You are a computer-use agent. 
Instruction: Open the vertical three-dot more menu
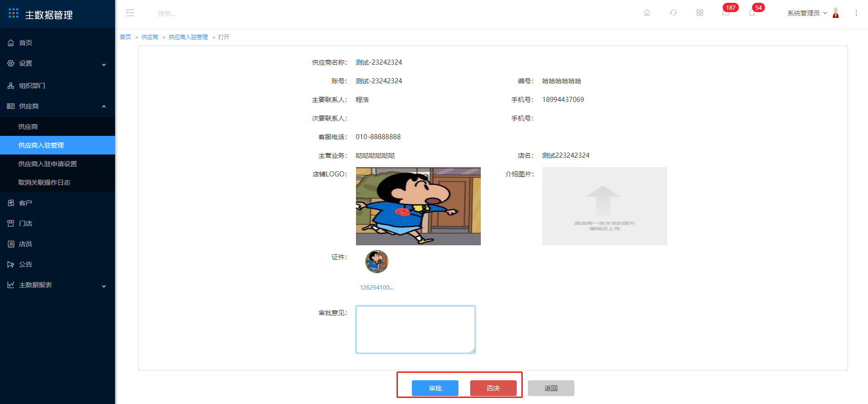[856, 13]
